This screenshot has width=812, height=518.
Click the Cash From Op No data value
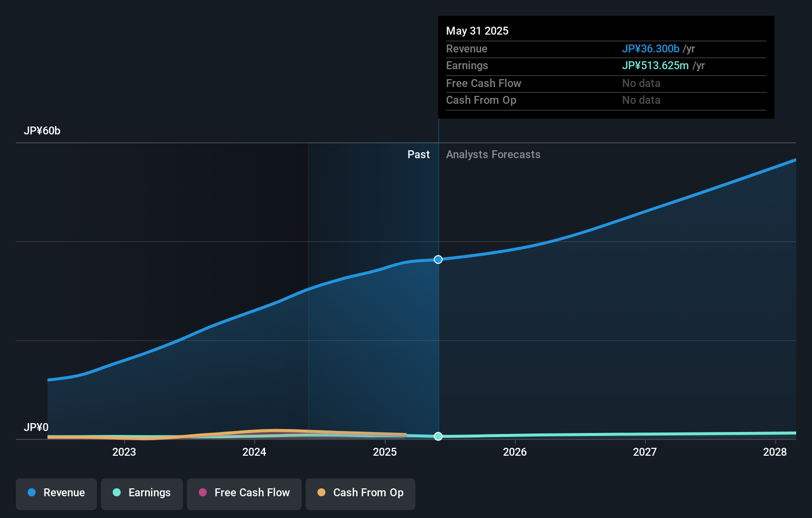pyautogui.click(x=641, y=100)
